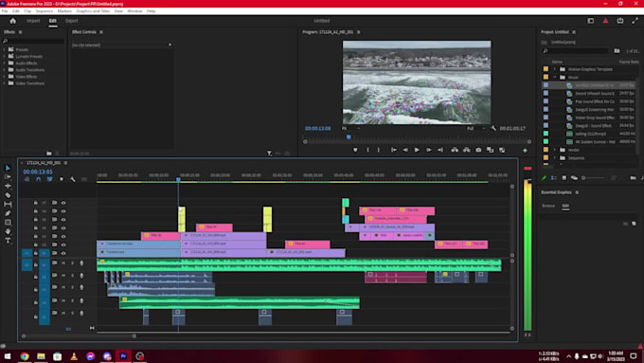Click the Program Monitor wrench settings icon
This screenshot has height=363, width=644.
tap(493, 128)
